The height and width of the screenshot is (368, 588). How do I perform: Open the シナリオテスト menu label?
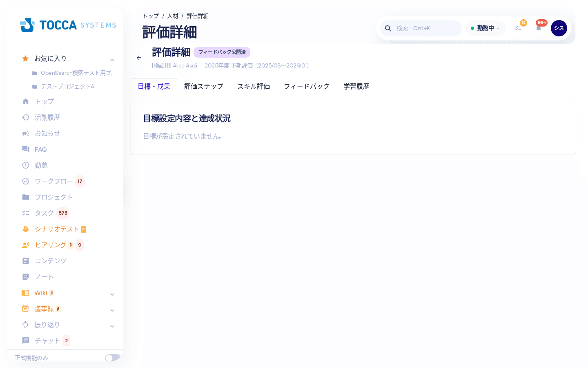(57, 229)
